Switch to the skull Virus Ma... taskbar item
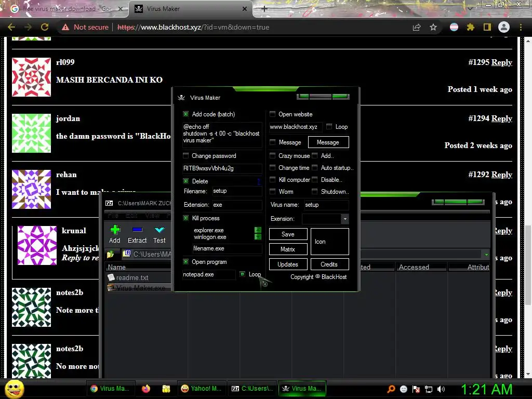Viewport: 532px width, 399px height. coord(302,389)
